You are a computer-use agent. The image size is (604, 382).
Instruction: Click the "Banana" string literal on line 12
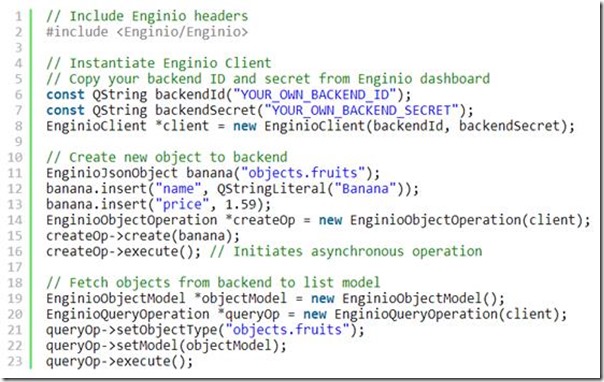[x=366, y=189]
